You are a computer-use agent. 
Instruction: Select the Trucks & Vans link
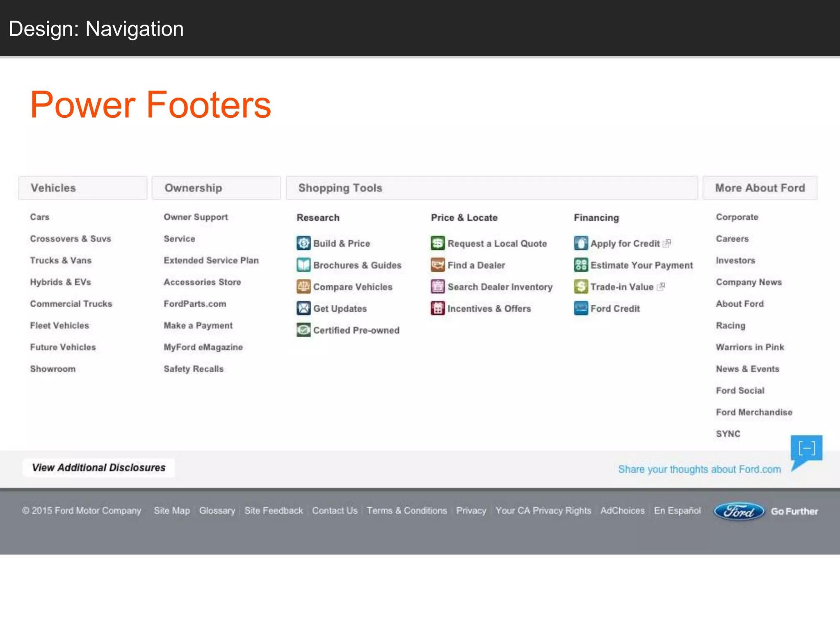click(61, 260)
